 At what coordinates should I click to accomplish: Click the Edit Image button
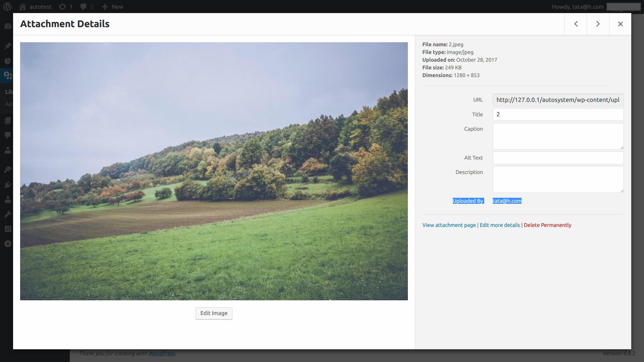tap(214, 313)
